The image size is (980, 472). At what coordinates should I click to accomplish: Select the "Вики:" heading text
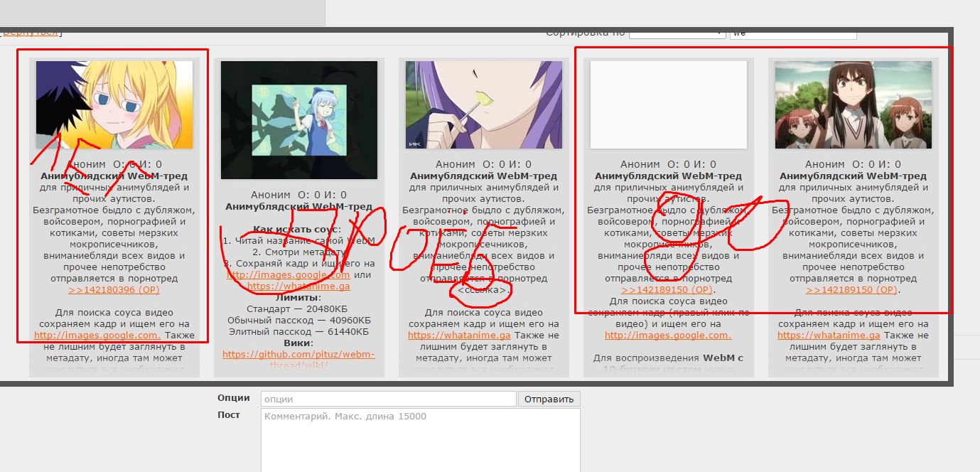pyautogui.click(x=299, y=343)
